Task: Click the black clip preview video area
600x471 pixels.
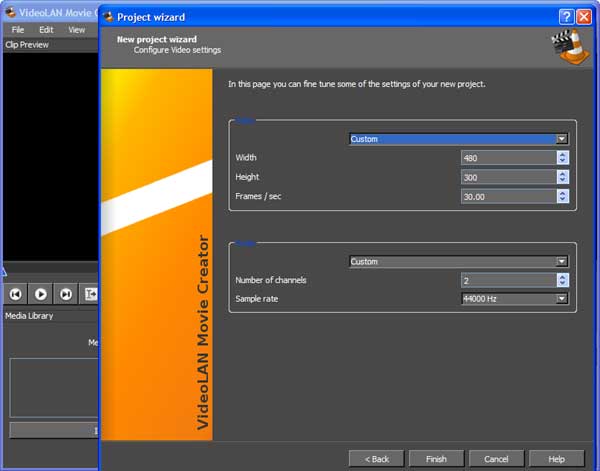Action: click(51, 157)
